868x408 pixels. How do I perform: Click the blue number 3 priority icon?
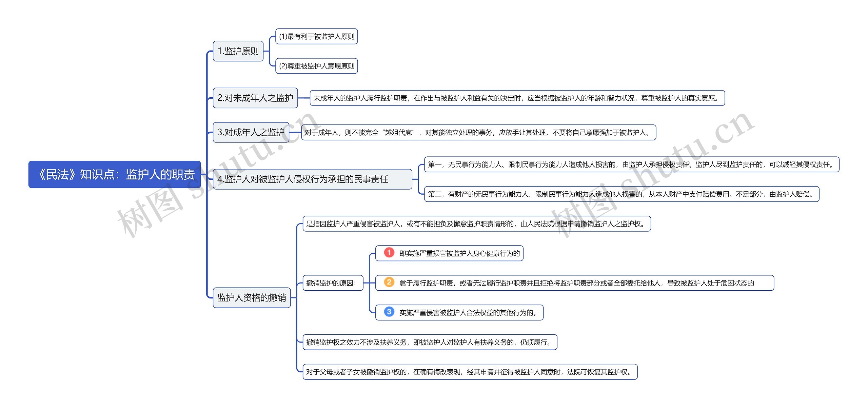389,312
